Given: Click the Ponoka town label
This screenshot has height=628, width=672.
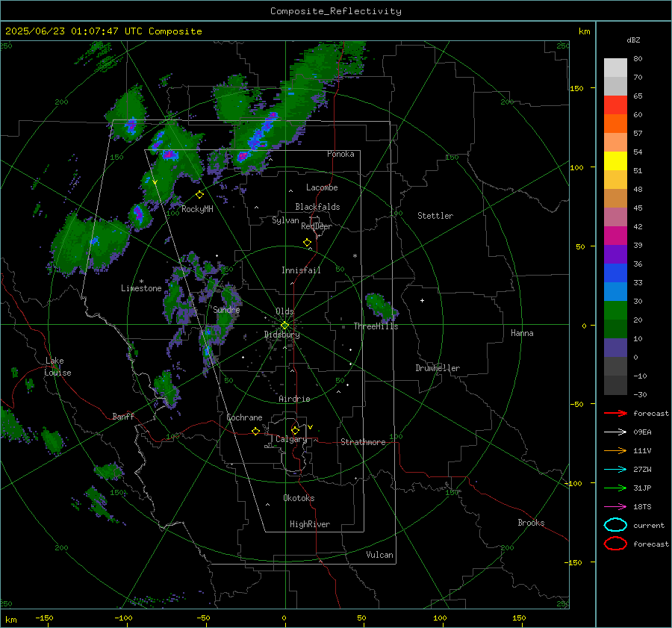Looking at the screenshot, I should pos(340,154).
